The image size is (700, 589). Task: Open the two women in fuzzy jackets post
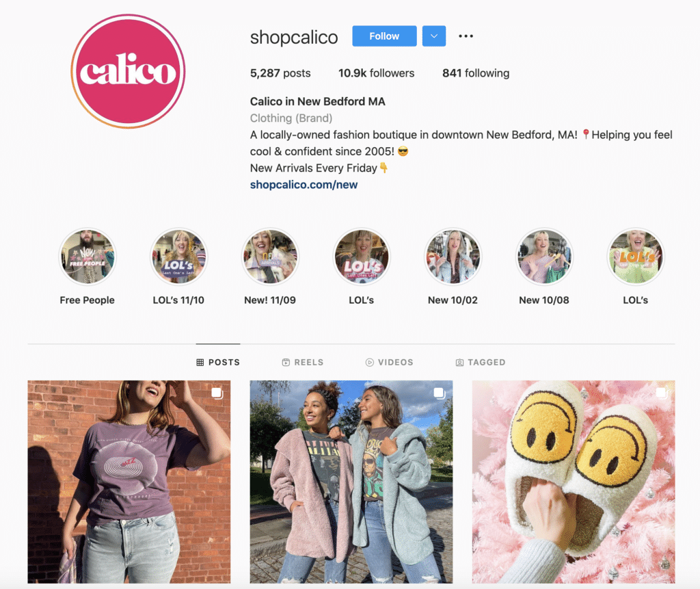coord(351,482)
